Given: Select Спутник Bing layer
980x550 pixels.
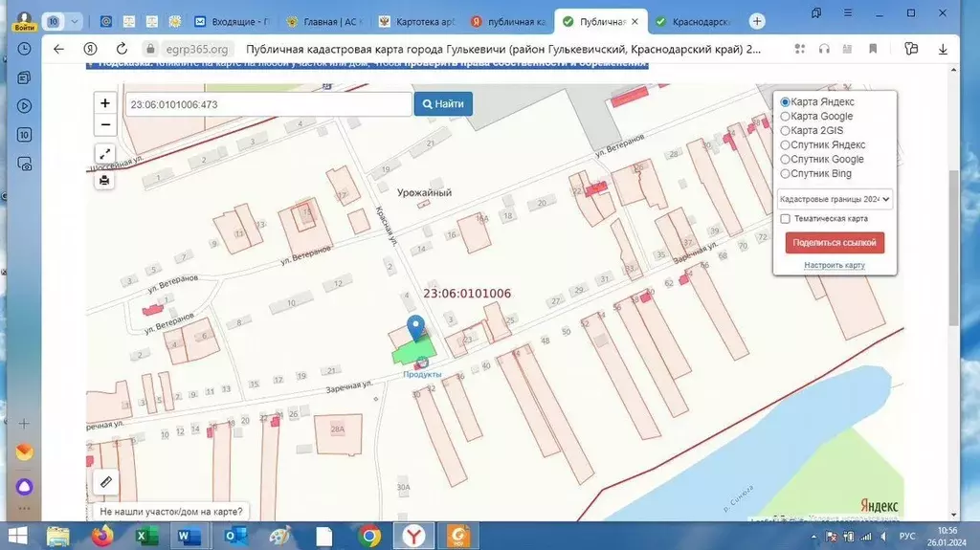Looking at the screenshot, I should (785, 174).
